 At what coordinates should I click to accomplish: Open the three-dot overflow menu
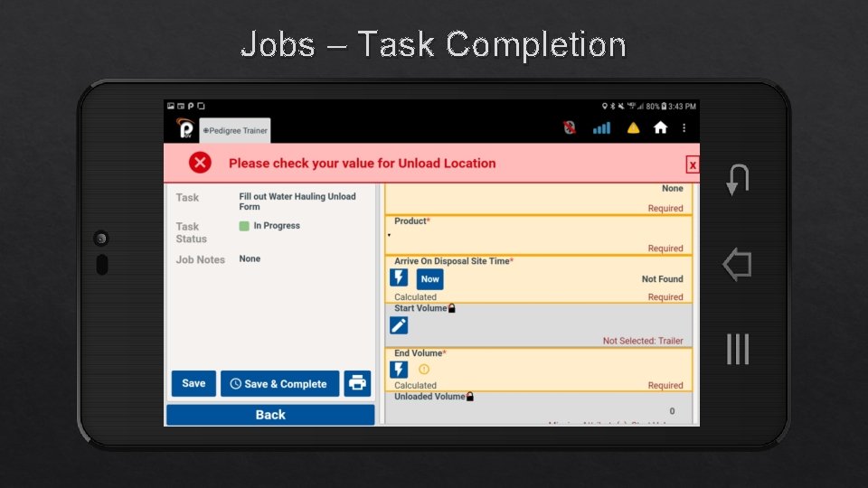[684, 127]
